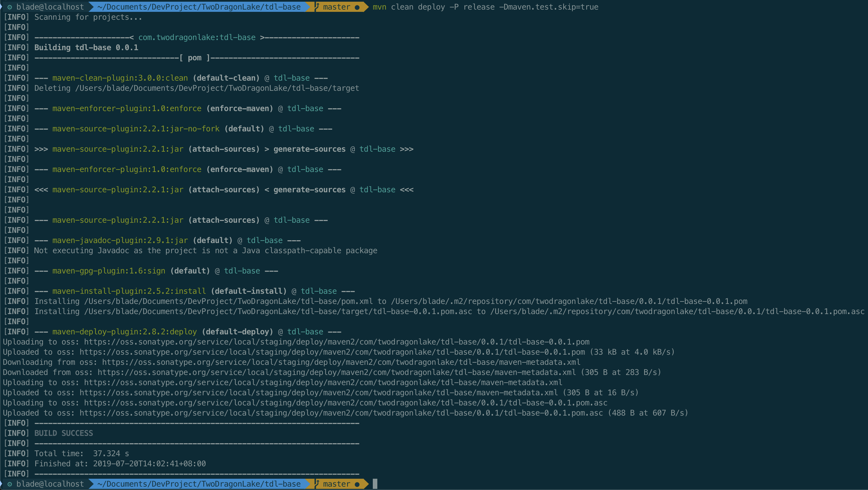Click '--- maven-source-plugin:2.2.1:jar (attach-sources)' line

coord(181,220)
